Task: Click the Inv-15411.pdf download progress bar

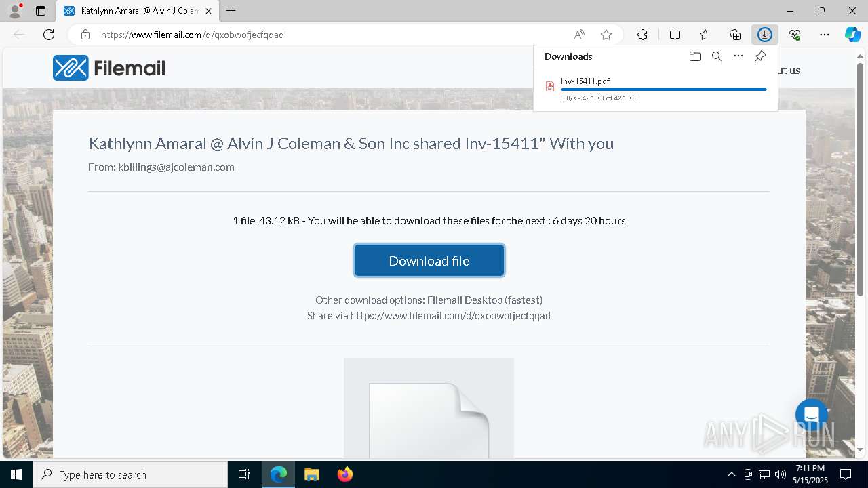Action: [664, 89]
